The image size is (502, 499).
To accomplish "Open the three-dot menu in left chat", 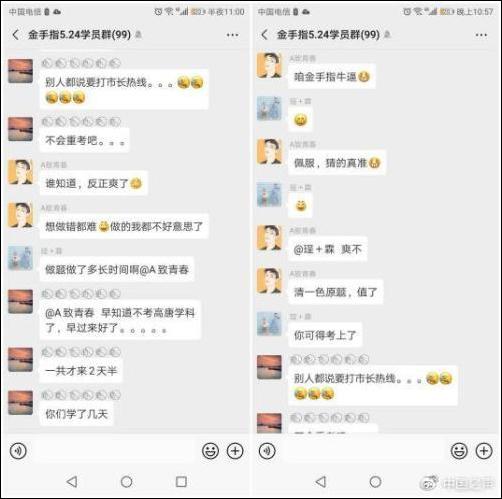I will point(232,35).
